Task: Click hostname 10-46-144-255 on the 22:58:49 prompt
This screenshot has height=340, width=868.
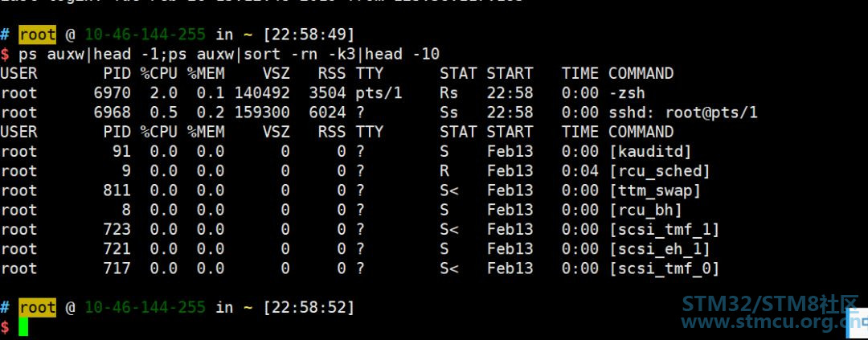Action: click(145, 35)
